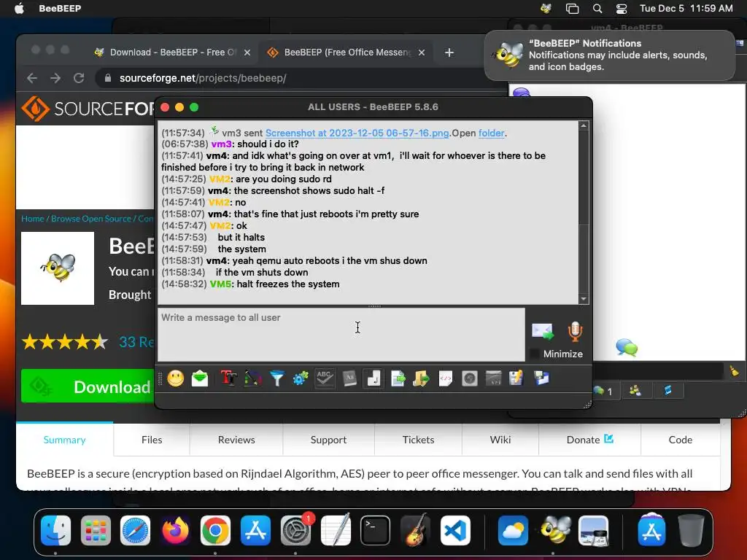Viewport: 747px width, 560px height.
Task: Open the Support tab on SourceForge
Action: coord(328,440)
